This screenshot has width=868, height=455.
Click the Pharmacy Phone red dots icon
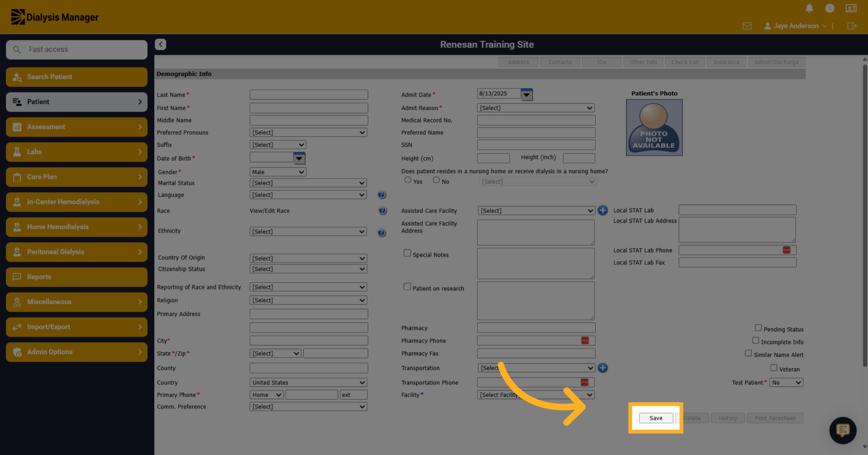click(x=585, y=341)
